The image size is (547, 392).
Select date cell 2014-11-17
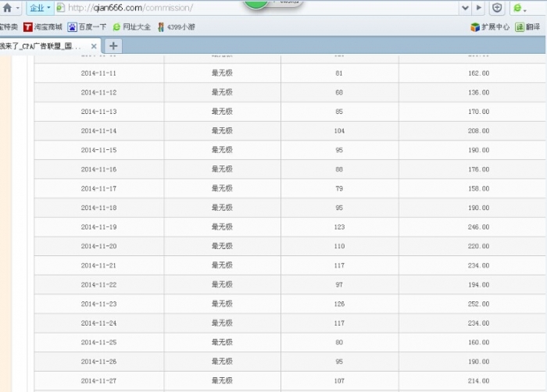click(x=98, y=188)
